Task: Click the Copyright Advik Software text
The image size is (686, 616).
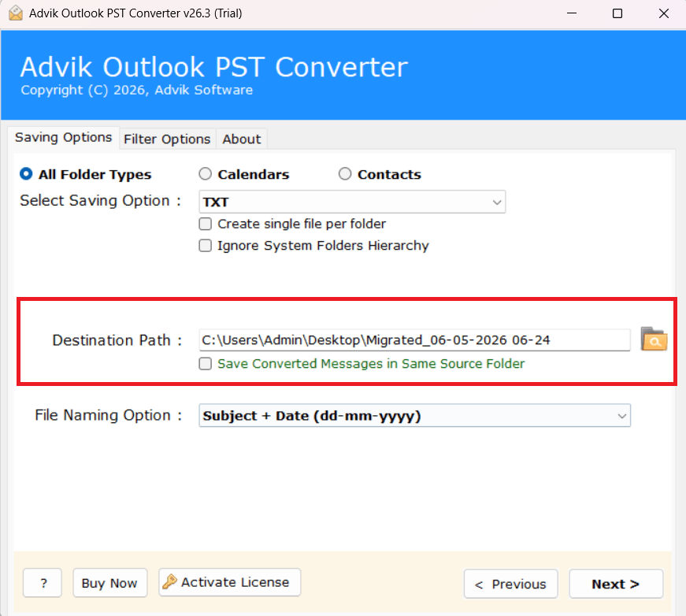Action: tap(137, 90)
